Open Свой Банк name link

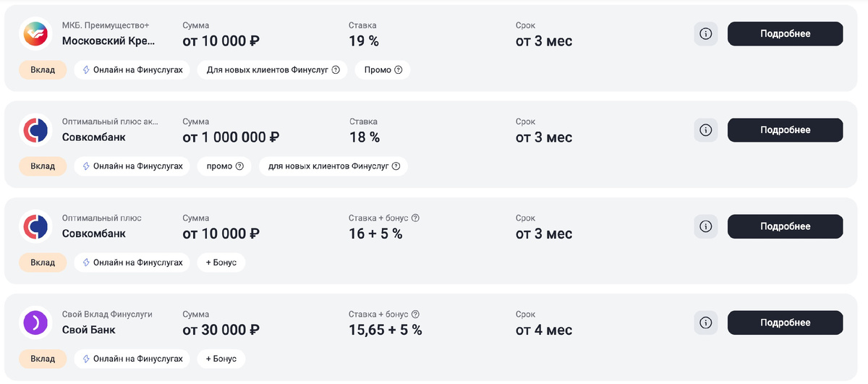(88, 330)
